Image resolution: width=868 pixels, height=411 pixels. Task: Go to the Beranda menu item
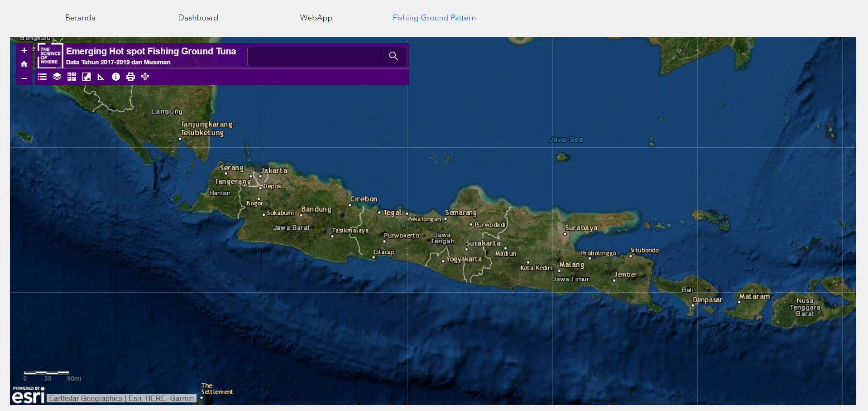[80, 18]
